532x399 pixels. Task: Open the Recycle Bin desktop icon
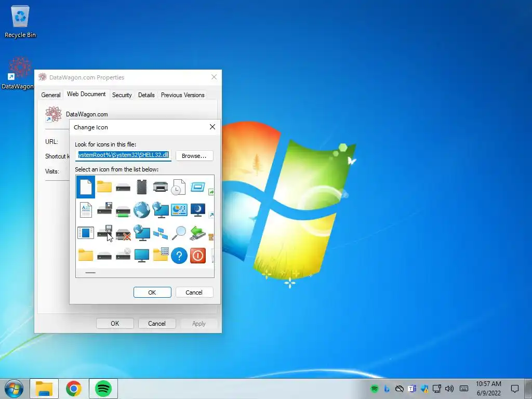[x=20, y=22]
